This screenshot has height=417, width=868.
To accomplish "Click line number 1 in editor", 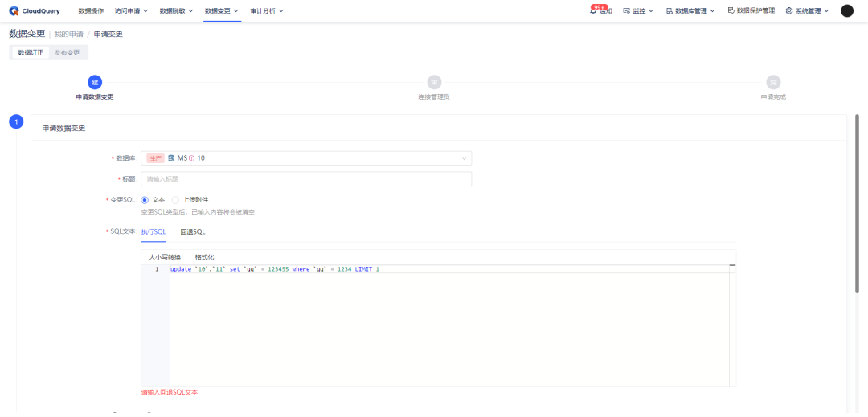I will pyautogui.click(x=157, y=269).
